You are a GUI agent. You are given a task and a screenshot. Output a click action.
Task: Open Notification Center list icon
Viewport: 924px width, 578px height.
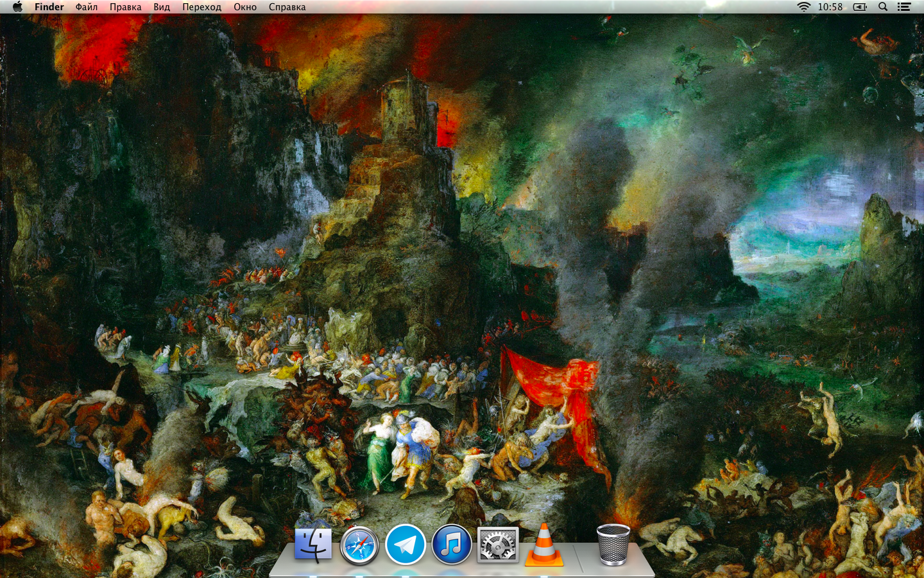coord(904,7)
